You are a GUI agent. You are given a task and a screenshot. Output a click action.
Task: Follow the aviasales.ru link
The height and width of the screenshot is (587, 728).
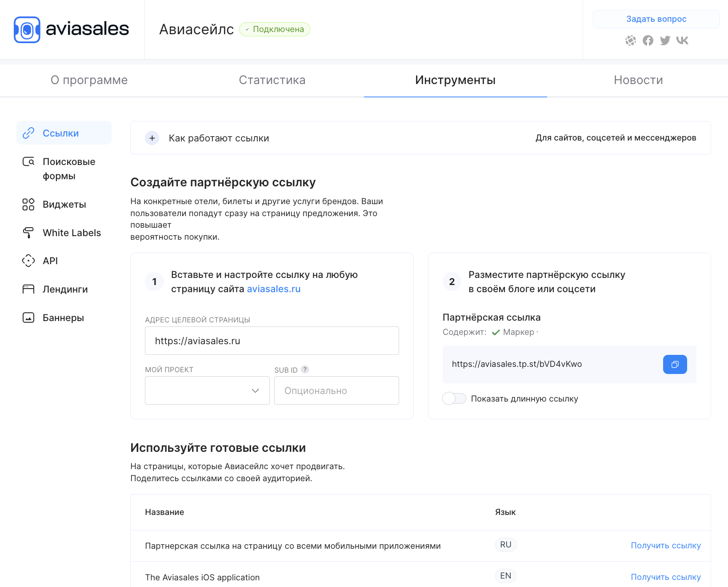274,289
